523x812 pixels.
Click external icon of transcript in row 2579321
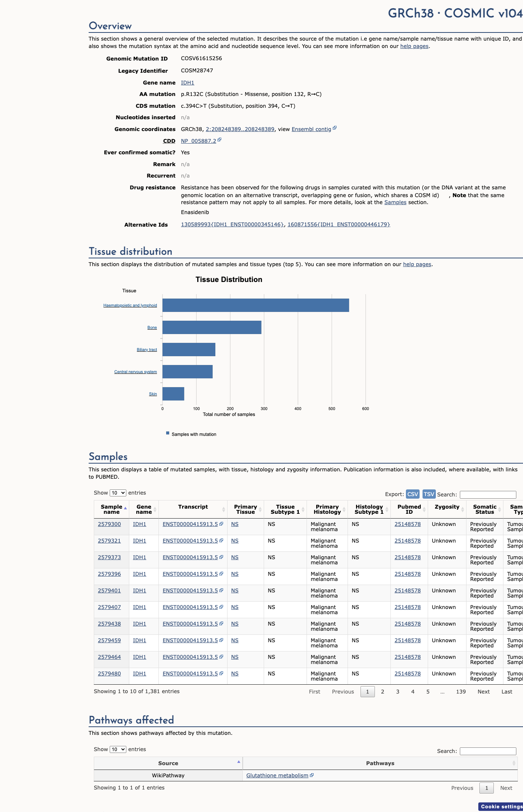click(221, 540)
